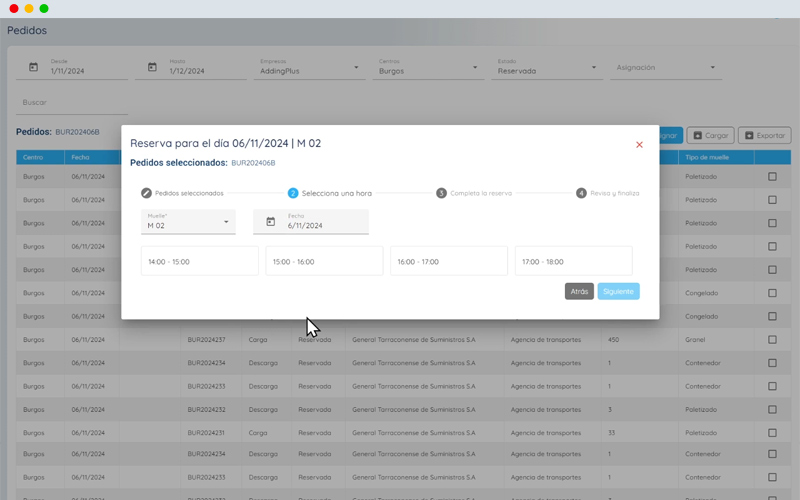
Task: Click BUR202406B next to the Pedidos label
Action: 78,132
